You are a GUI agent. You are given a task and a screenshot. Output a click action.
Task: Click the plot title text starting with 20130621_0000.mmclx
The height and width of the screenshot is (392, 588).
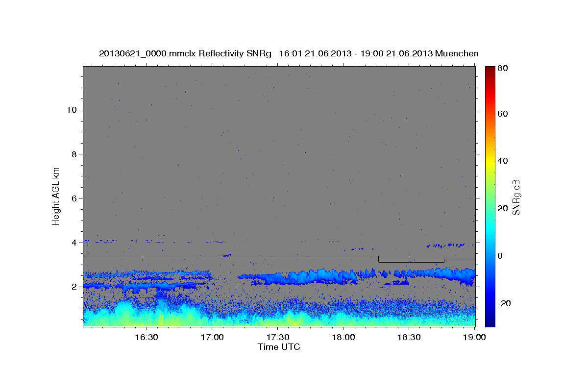(x=289, y=53)
